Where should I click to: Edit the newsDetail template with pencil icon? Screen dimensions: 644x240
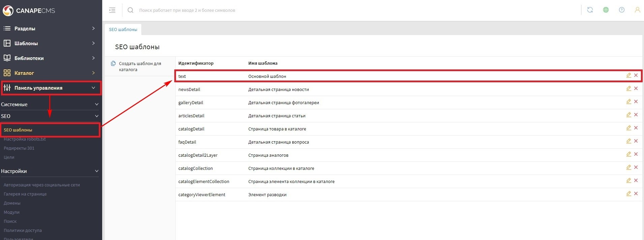point(628,88)
